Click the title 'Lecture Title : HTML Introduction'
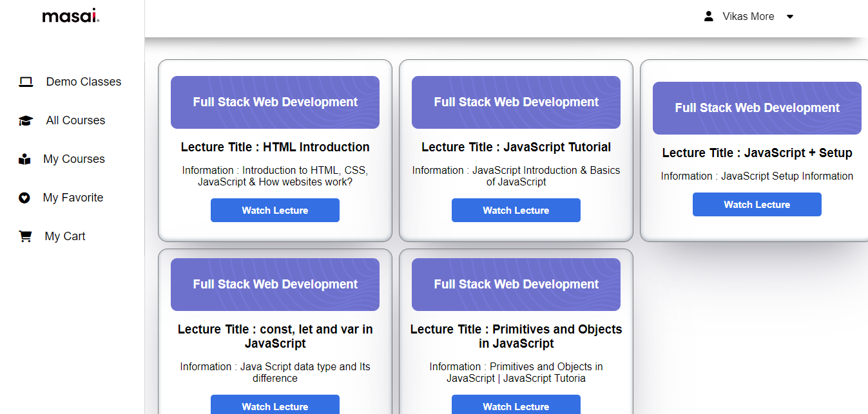 (275, 147)
